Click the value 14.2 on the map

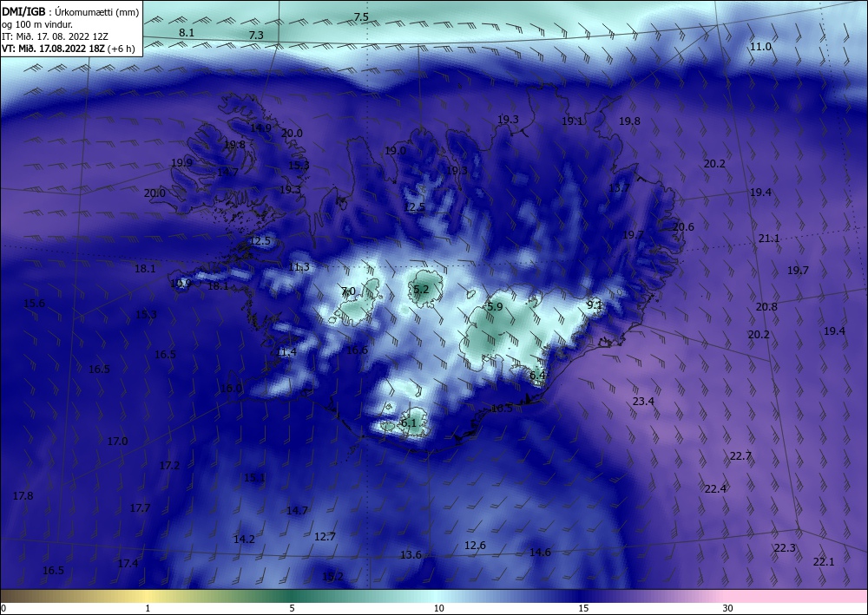click(x=244, y=540)
